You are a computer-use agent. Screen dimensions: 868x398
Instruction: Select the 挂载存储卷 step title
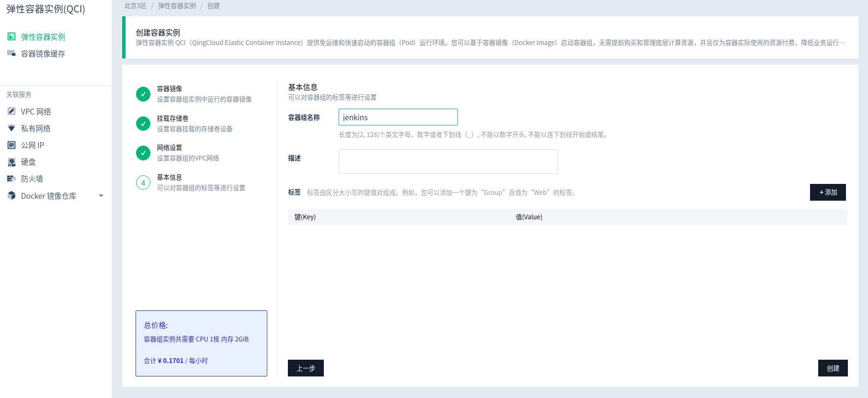(173, 118)
